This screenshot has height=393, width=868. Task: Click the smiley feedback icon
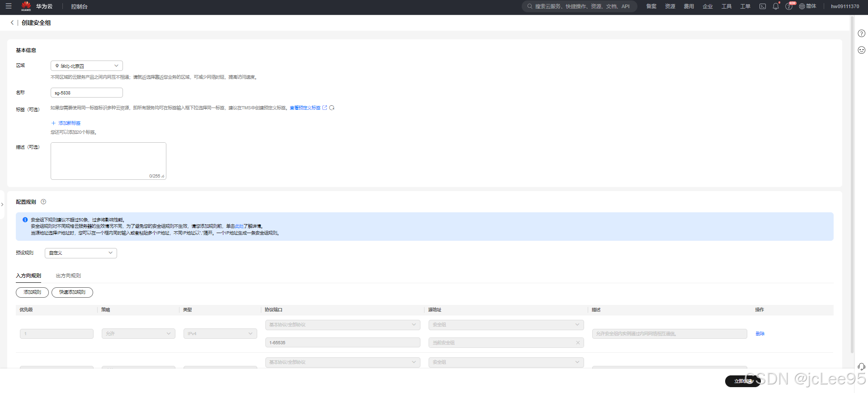pyautogui.click(x=862, y=50)
